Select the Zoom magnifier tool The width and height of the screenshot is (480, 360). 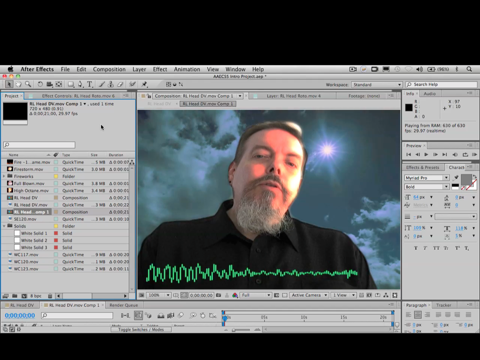pyautogui.click(x=28, y=84)
